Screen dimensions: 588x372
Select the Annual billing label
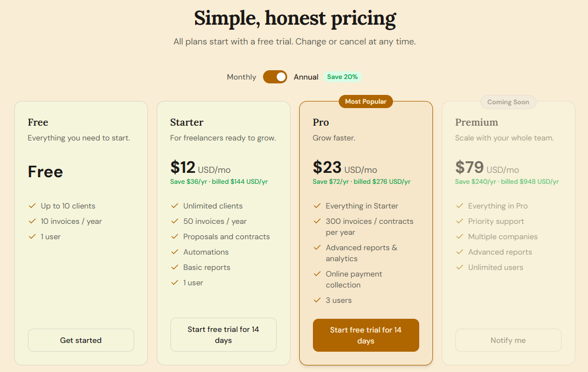click(x=306, y=77)
